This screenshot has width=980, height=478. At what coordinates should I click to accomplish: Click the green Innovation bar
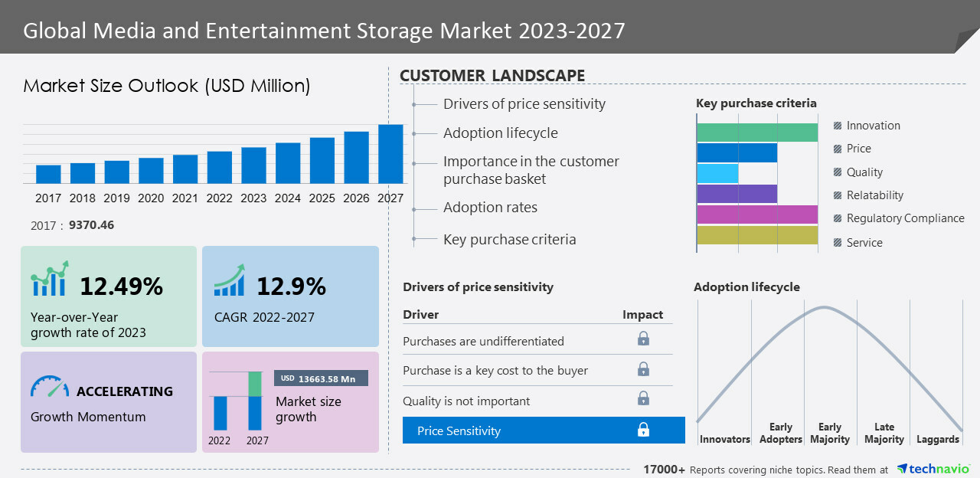pos(757,133)
